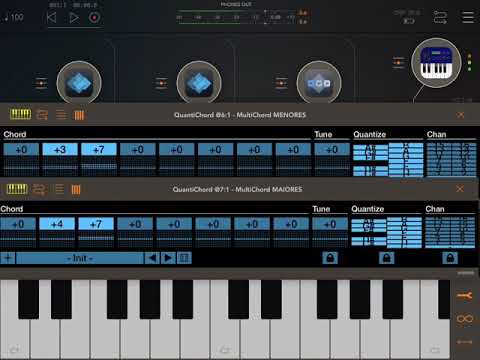480x360 pixels.
Task: Rewind transport to the beginning
Action: point(51,18)
